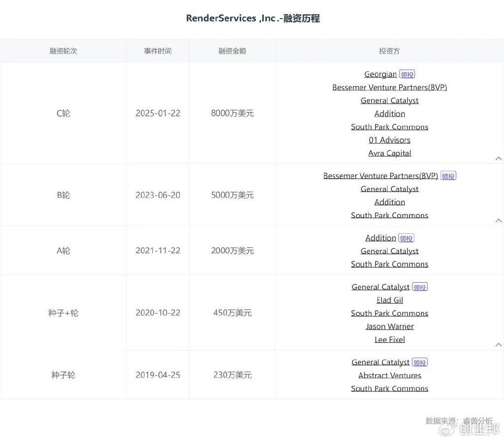
Task: Open South Park Commons link in B轮
Action: (x=390, y=215)
